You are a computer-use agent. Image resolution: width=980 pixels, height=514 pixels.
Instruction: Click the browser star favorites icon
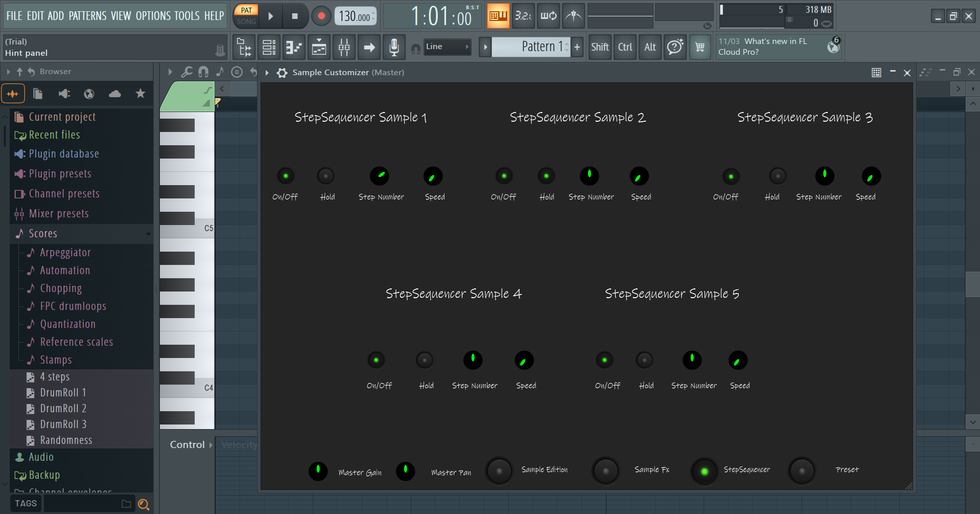pyautogui.click(x=140, y=94)
